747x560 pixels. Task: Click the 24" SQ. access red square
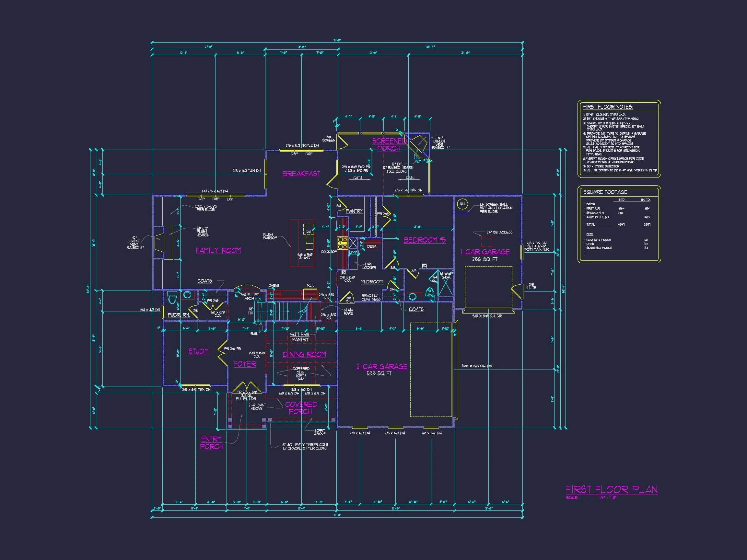click(486, 241)
